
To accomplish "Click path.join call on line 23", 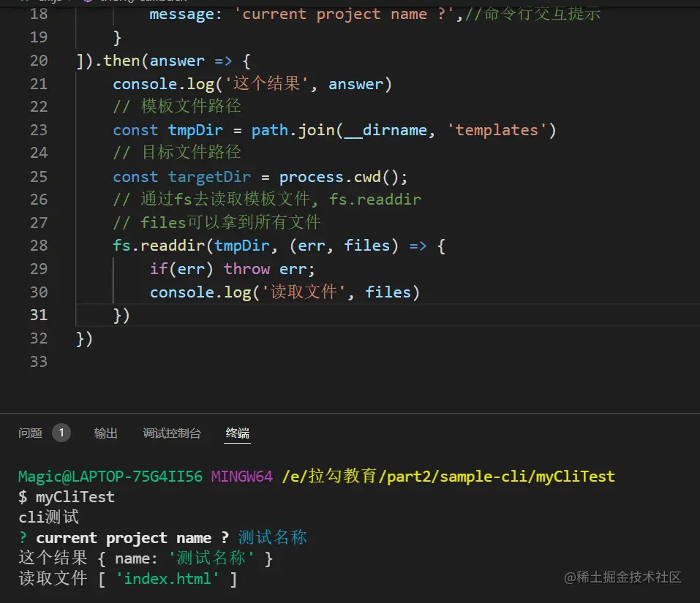I will click(293, 130).
